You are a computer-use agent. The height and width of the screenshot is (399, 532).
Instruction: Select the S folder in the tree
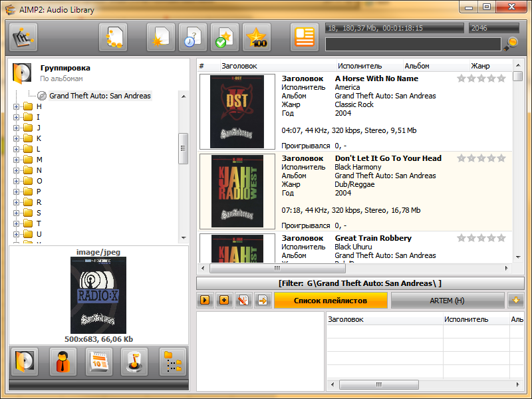[x=39, y=213]
